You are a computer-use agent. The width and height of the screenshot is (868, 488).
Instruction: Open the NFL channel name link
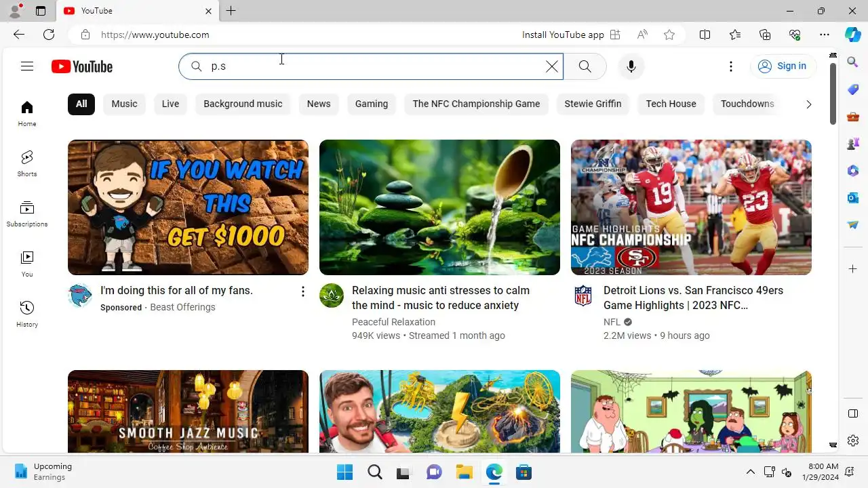612,322
